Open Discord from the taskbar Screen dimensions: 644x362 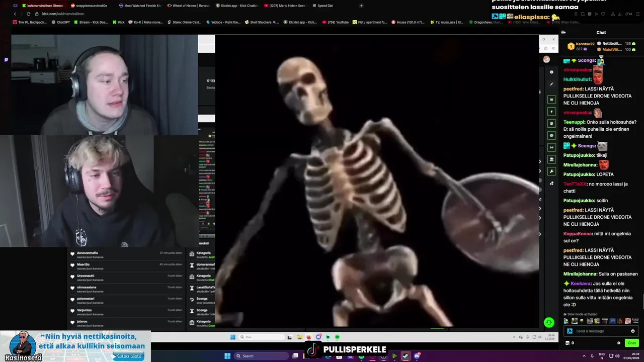point(417,356)
